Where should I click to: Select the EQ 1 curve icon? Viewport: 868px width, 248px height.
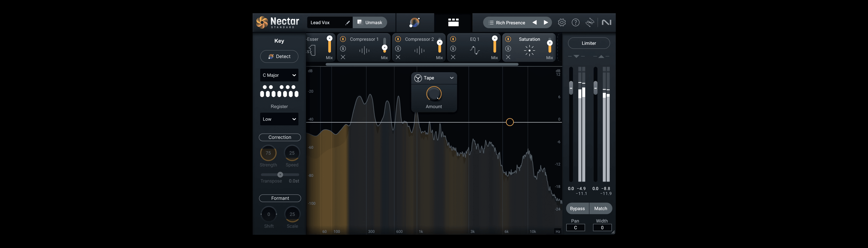[x=475, y=51]
